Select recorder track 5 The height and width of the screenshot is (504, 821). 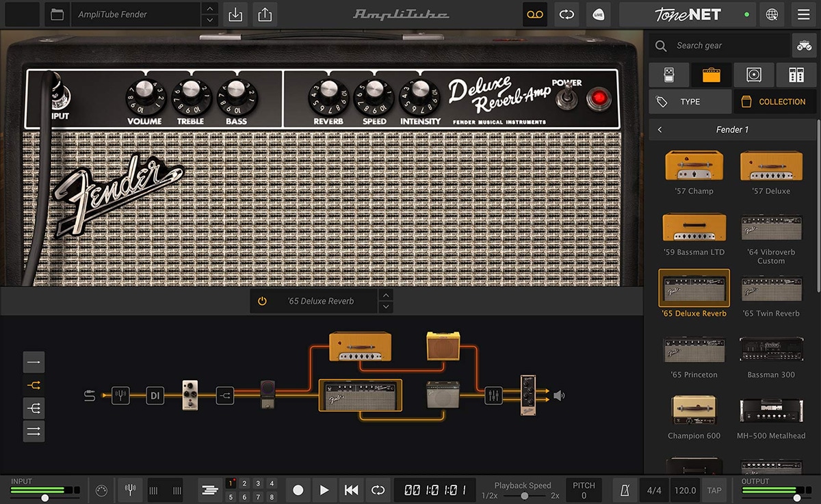tap(231, 497)
